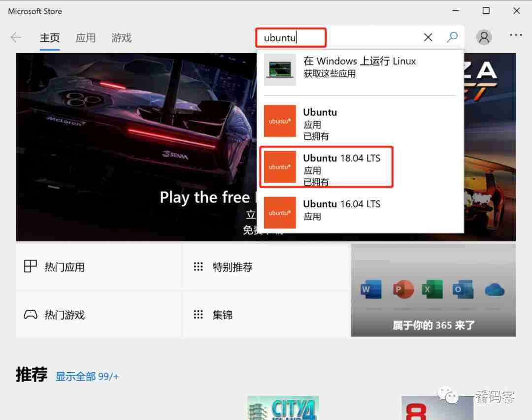Open the more options ellipsis menu

516,35
